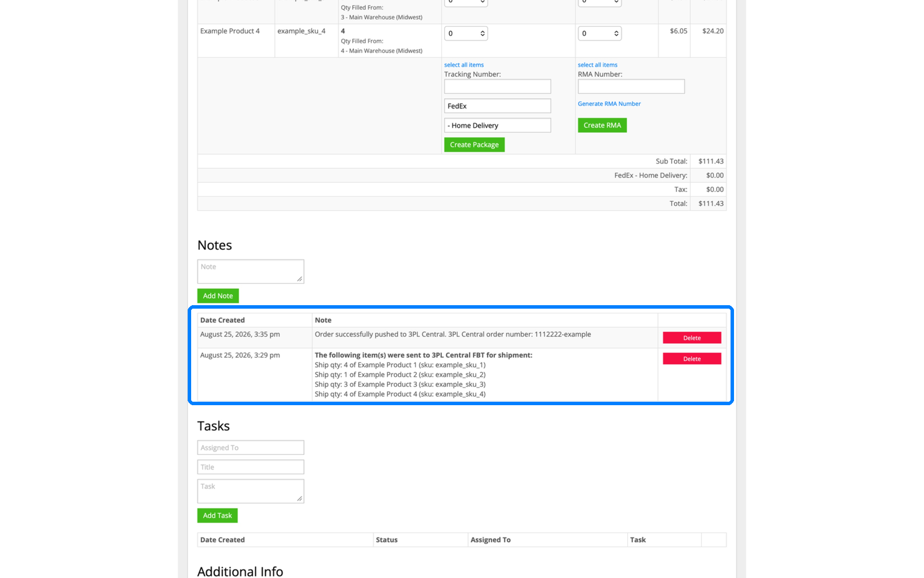Screen dimensions: 924x578
Task: Click the Assigned To task field
Action: (x=251, y=447)
